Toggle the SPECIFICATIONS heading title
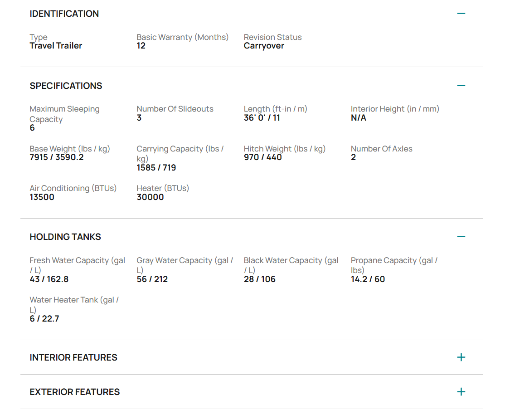505x420 pixels. (66, 86)
